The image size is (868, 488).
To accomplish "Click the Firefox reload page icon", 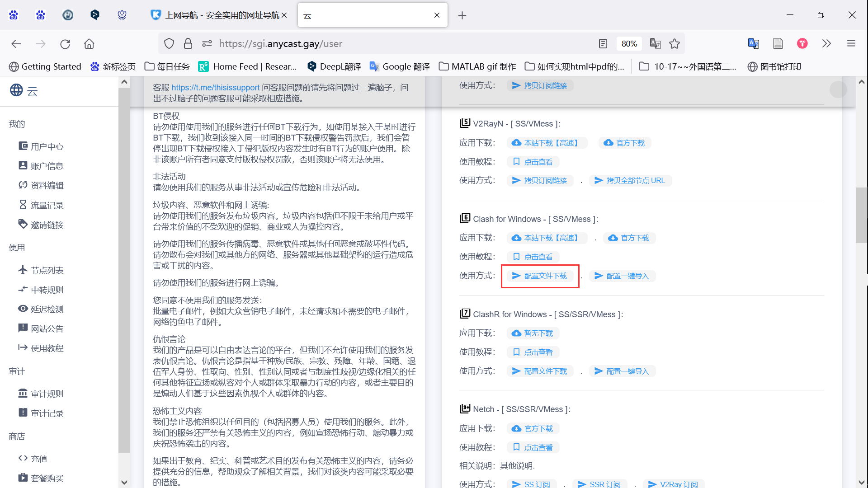I will [x=65, y=44].
